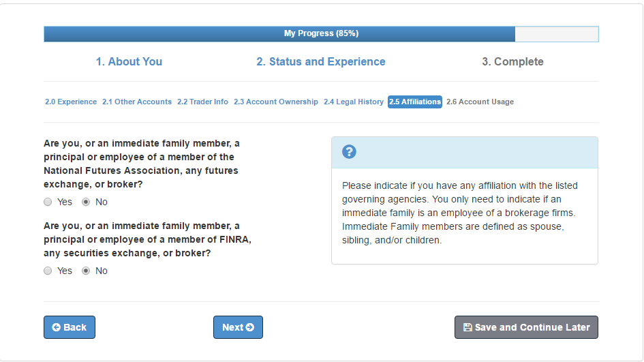Switch to the 2.1 Other Accounts tab
The image size is (644, 362).
click(137, 102)
